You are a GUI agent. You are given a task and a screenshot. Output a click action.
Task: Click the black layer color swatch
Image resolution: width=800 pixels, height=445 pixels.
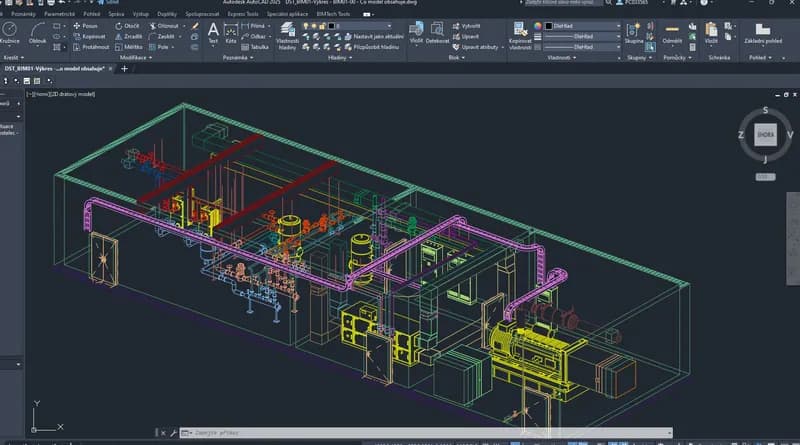332,26
